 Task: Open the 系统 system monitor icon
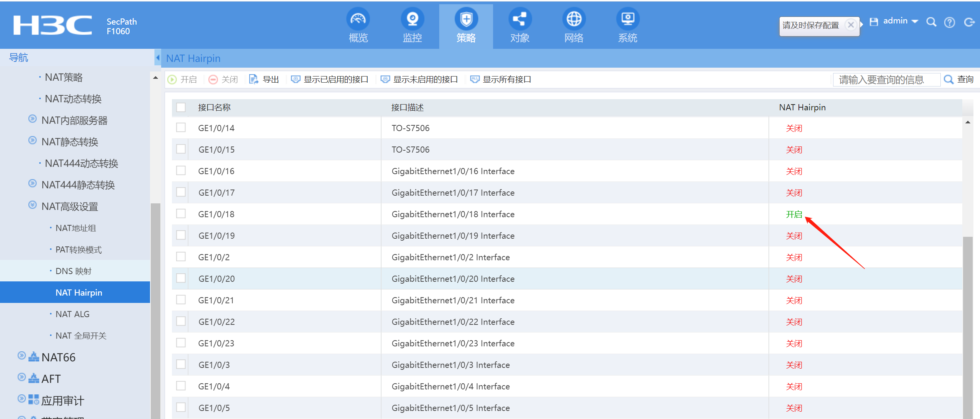click(628, 19)
